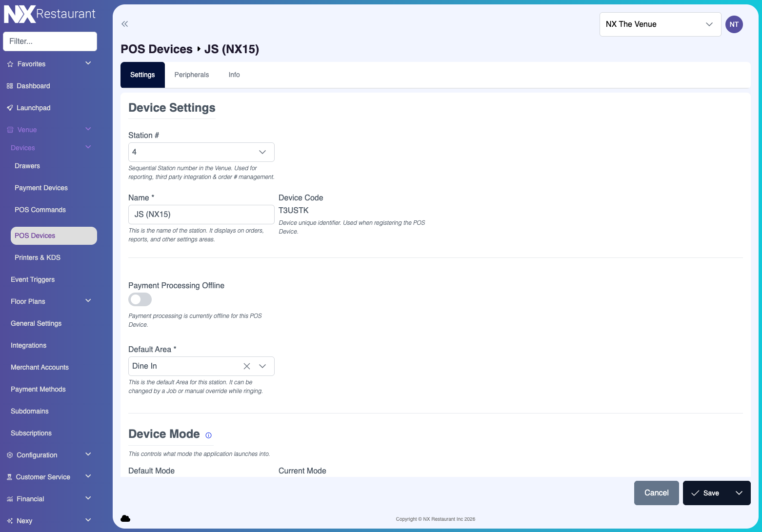Click the cloud icon at bottom left
The height and width of the screenshot is (532, 762).
pos(125,518)
